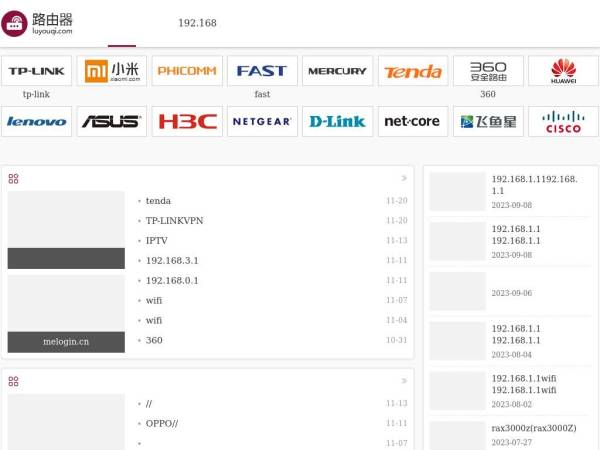Image resolution: width=600 pixels, height=450 pixels.
Task: Open the 192.168.3.1 article link
Action: tap(172, 261)
